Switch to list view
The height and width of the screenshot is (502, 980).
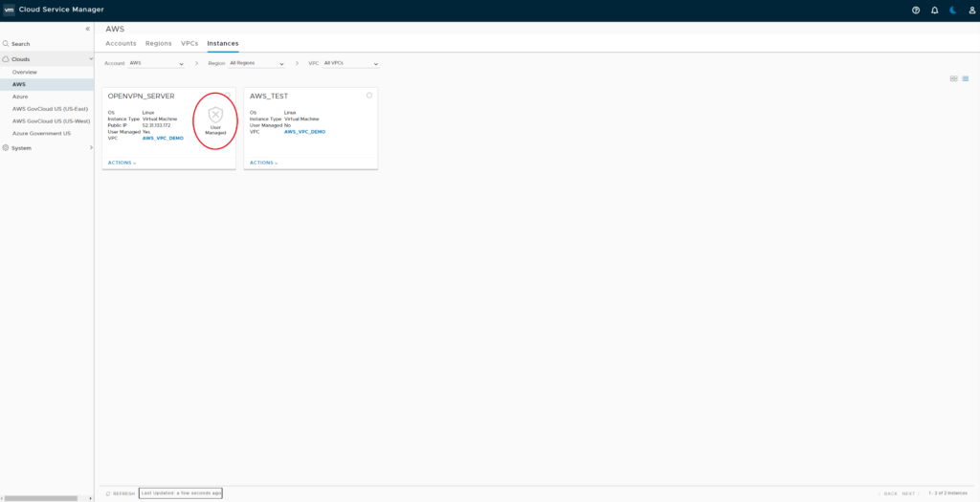[966, 78]
